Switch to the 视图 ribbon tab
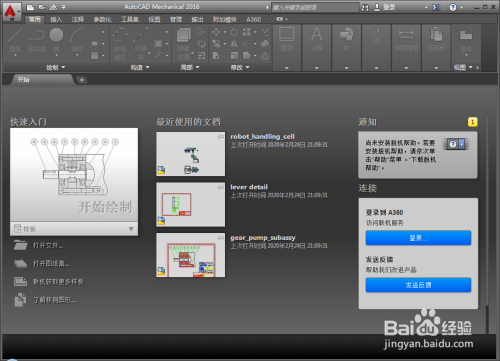The width and height of the screenshot is (500, 361). [154, 19]
